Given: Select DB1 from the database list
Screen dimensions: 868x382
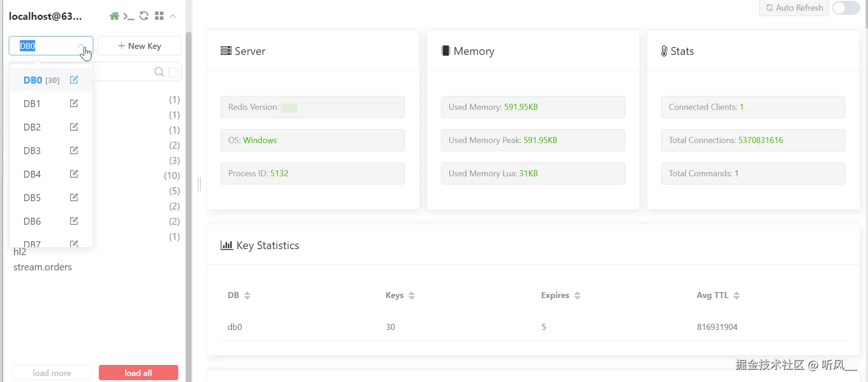Looking at the screenshot, I should click(32, 104).
